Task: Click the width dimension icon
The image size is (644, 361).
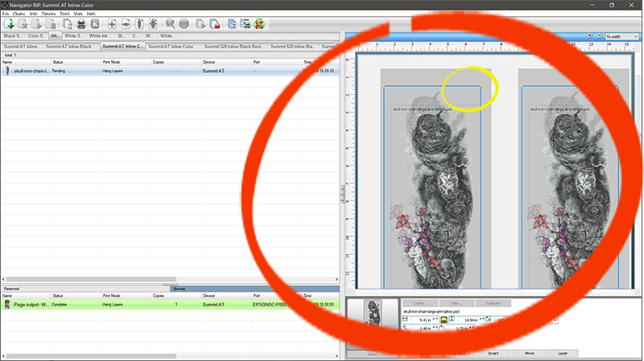Action: 406,318
